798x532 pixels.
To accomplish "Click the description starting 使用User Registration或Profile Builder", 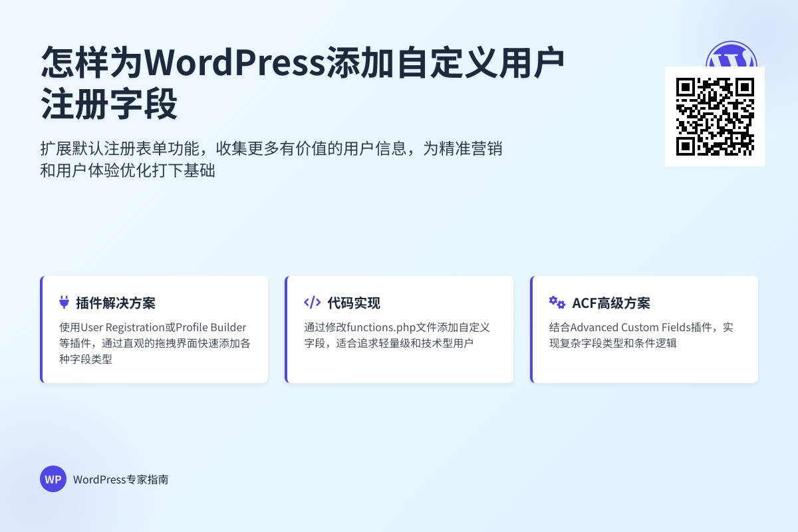I will coord(155,343).
